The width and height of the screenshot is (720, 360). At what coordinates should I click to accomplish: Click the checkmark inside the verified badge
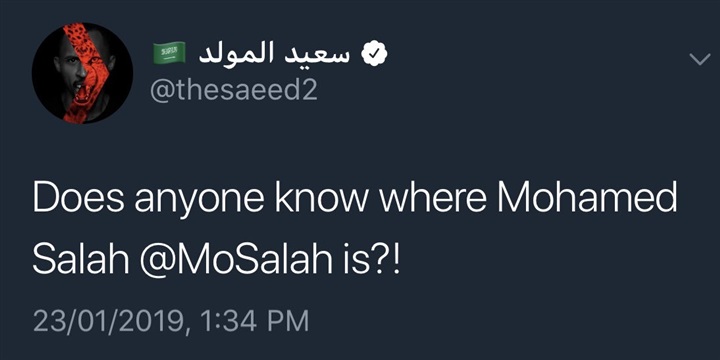pos(374,55)
